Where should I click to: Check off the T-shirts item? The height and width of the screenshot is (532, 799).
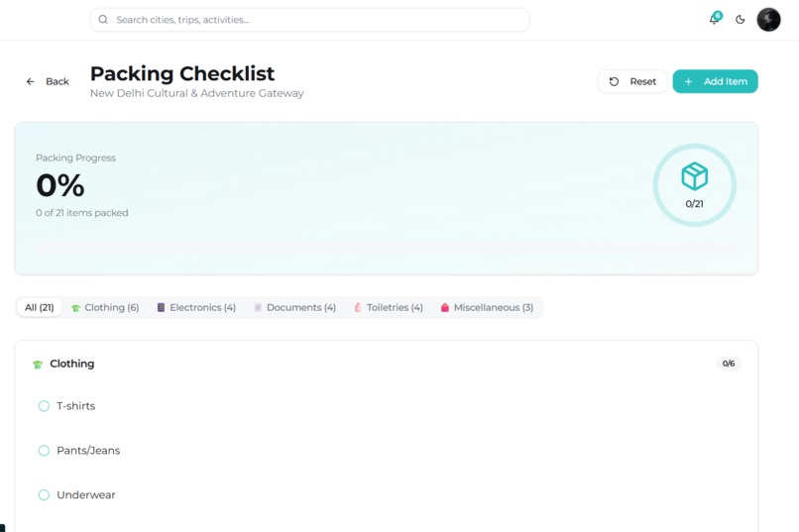click(44, 406)
